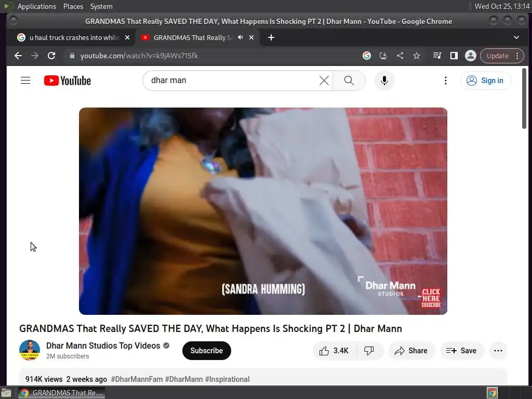
Task: Go forward in browser history
Action: [35, 56]
